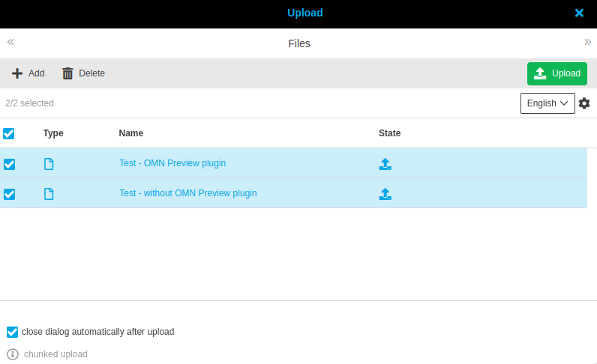Uncheck the Test - without OMN Preview row
The image size is (597, 364).
point(10,194)
